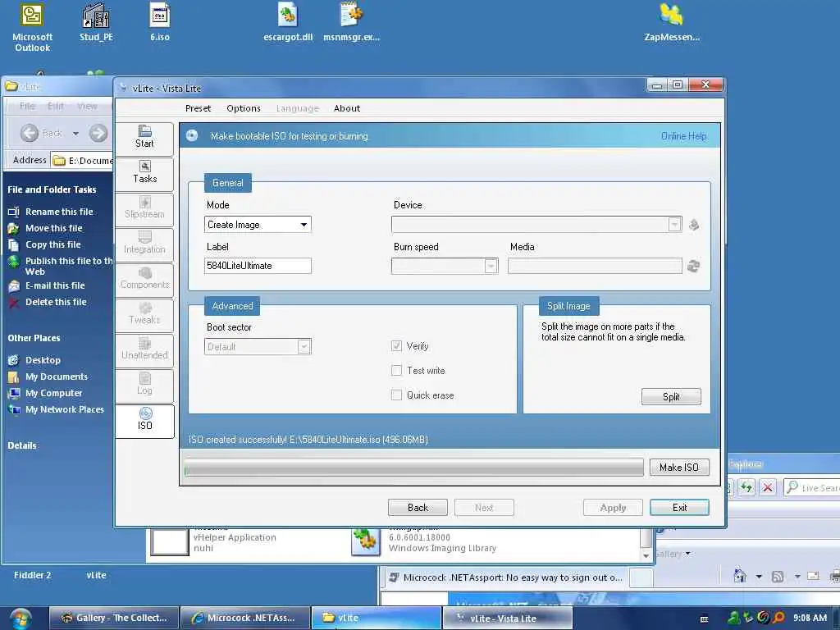Open the Microsoft Outlook desktop icon

(32, 28)
